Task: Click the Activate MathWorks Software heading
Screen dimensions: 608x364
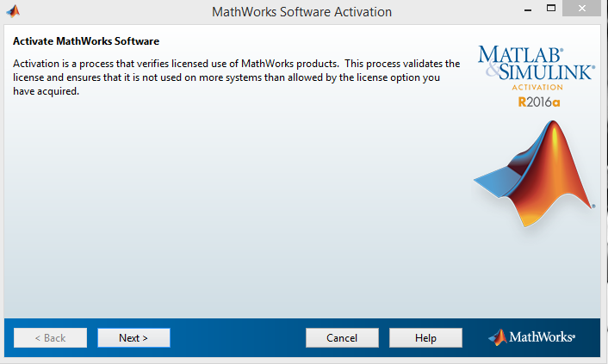Action: pyautogui.click(x=86, y=41)
